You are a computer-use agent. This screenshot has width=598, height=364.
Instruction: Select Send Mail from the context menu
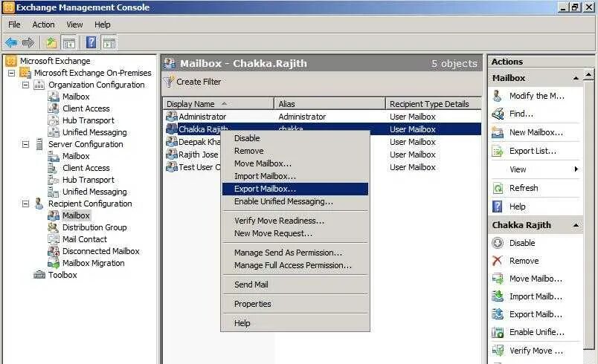pos(295,285)
